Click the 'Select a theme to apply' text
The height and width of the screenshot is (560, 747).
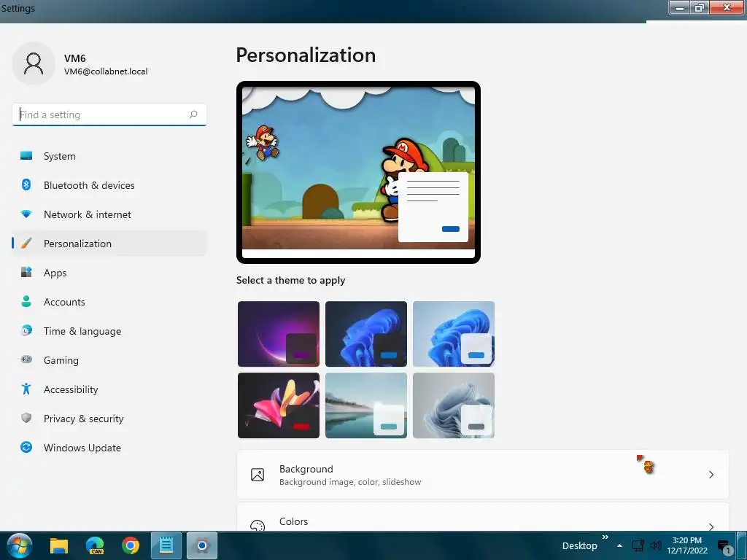290,280
